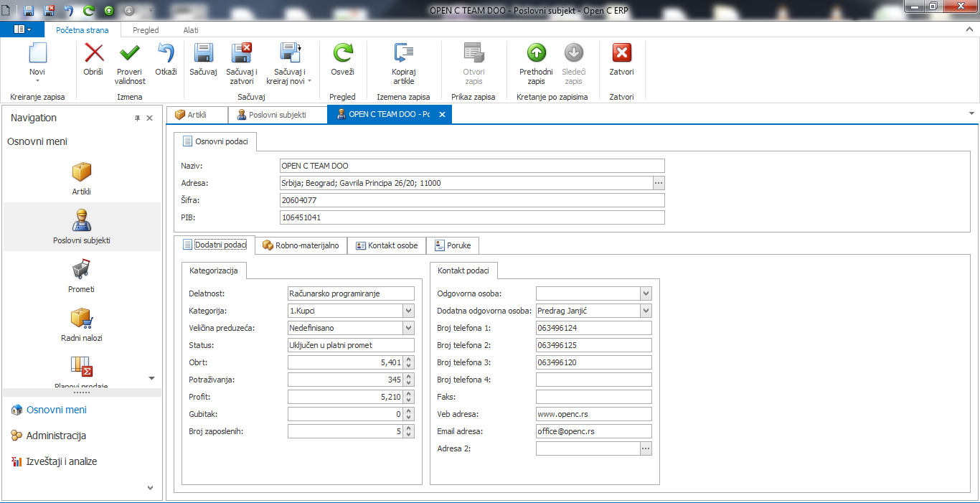Expand Sačuvaj i kreiraj novi dropdown arrow

[309, 81]
